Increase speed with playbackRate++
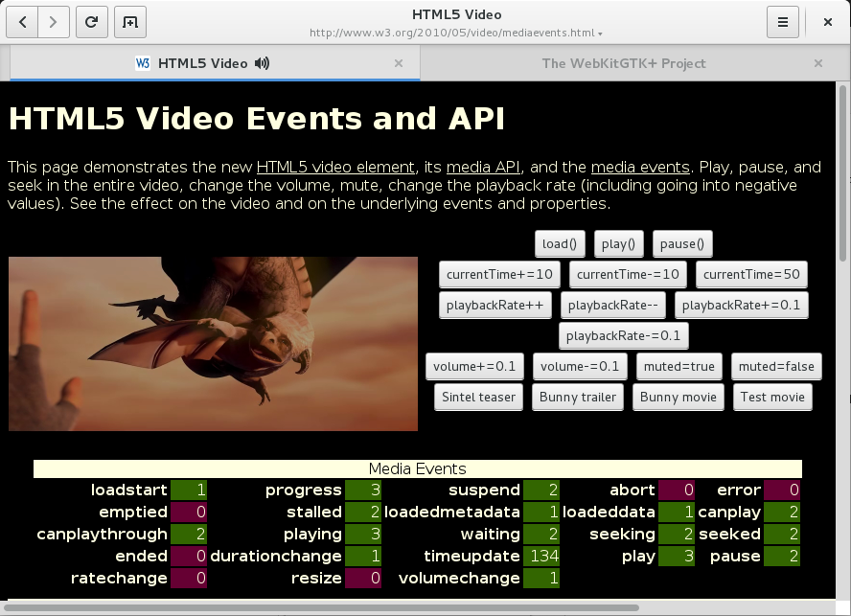 (x=494, y=305)
